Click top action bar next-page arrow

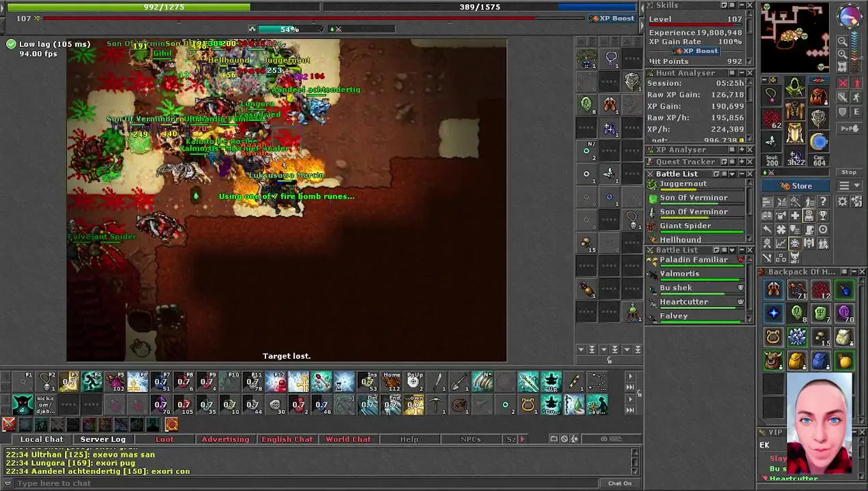coord(630,376)
